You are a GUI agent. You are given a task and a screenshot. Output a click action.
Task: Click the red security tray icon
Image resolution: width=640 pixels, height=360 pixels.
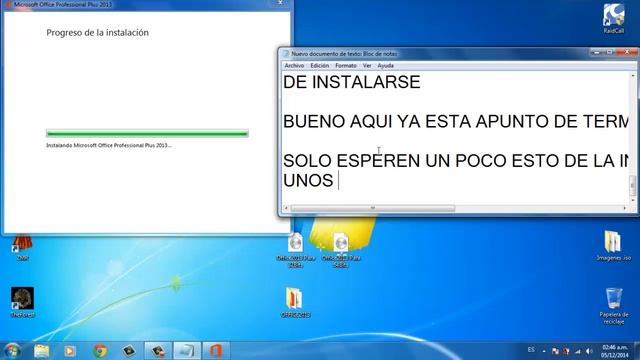coord(566,351)
